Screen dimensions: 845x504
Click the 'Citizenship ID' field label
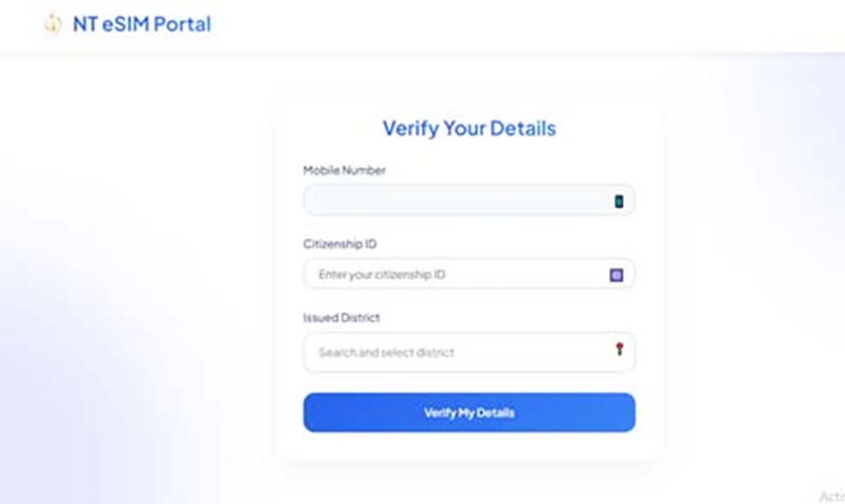click(340, 244)
